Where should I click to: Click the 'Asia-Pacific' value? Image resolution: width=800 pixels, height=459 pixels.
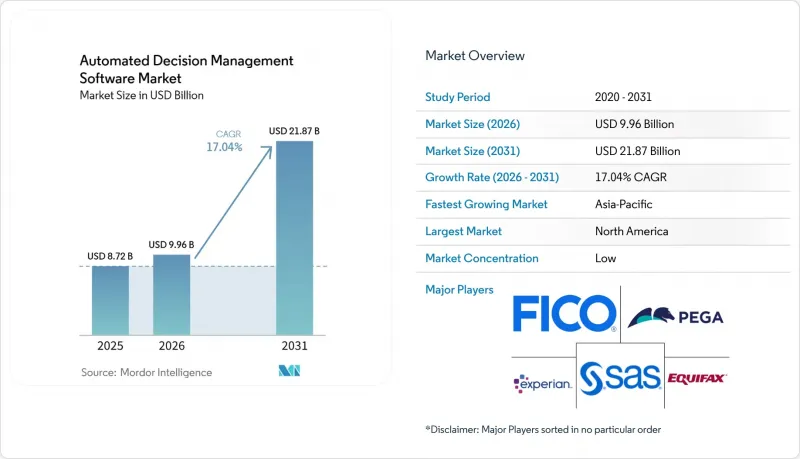tap(623, 204)
